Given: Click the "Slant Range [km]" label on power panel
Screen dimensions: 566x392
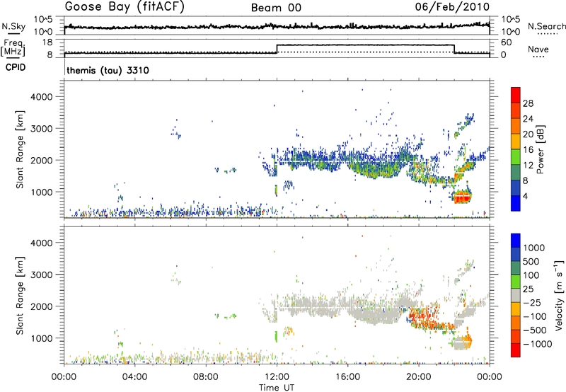Looking at the screenshot, I should [20, 149].
